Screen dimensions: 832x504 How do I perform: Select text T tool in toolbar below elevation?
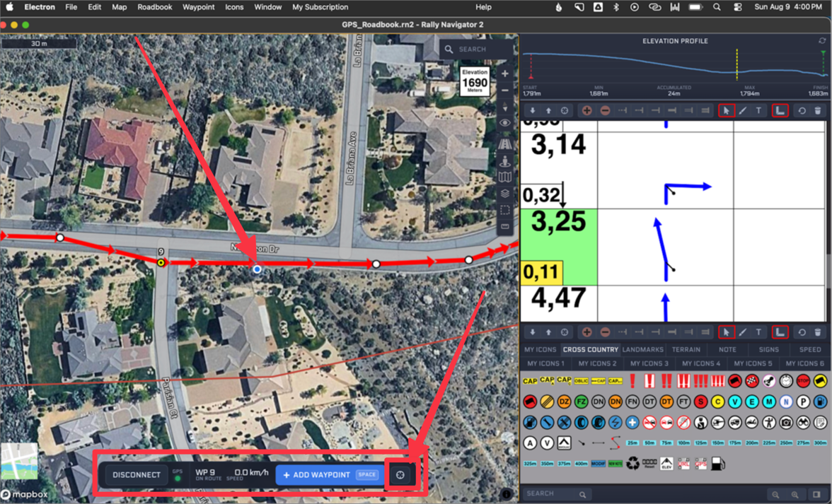758,111
